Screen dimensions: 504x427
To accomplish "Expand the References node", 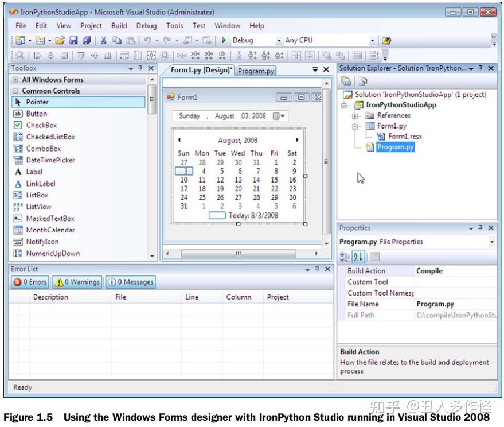I will click(355, 115).
